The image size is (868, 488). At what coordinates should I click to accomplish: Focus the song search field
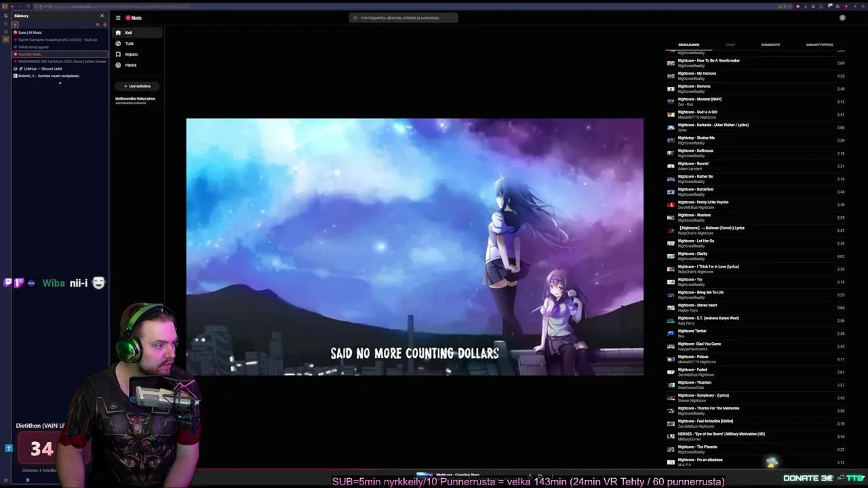click(x=403, y=18)
